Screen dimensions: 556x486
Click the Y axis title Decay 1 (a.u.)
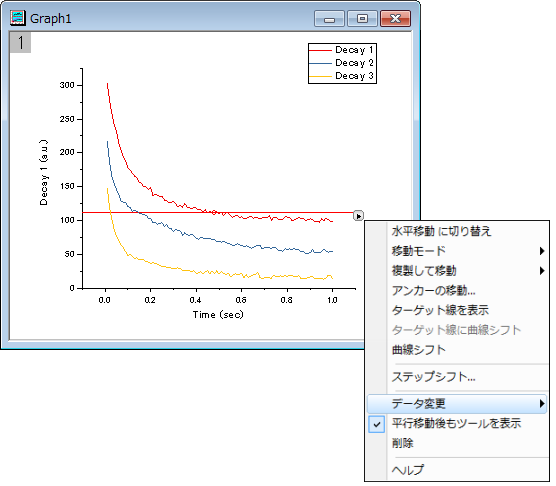(x=43, y=172)
